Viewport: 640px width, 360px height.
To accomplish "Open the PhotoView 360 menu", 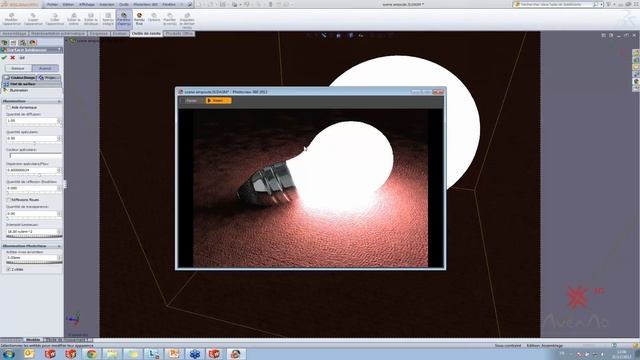I will coord(145,4).
